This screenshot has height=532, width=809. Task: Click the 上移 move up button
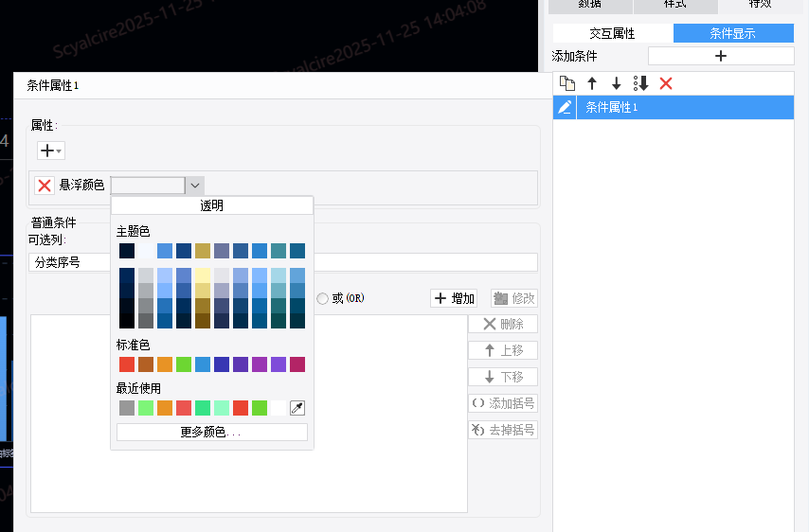[x=503, y=350]
